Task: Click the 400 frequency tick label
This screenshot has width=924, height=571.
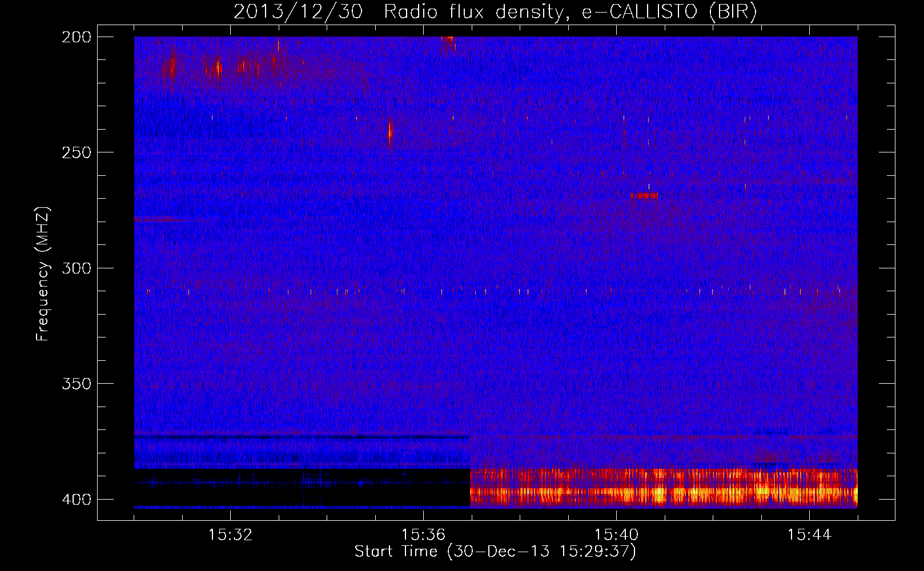Action: (77, 500)
